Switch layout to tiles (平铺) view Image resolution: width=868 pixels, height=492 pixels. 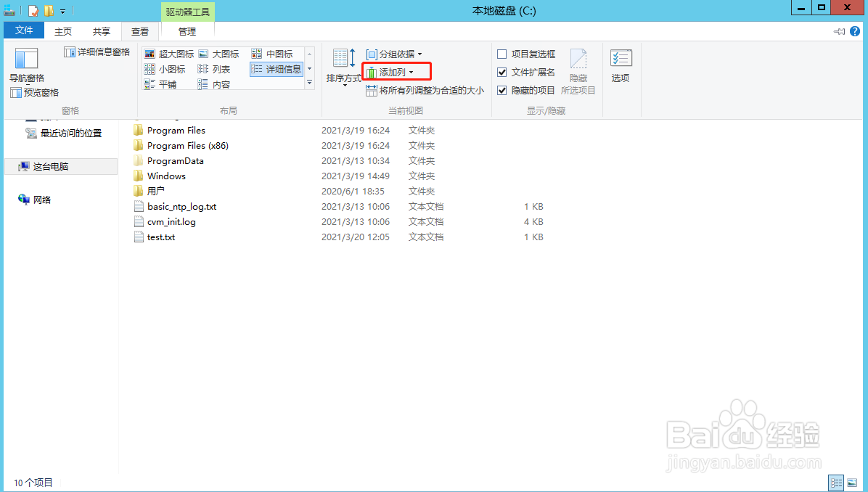[160, 84]
